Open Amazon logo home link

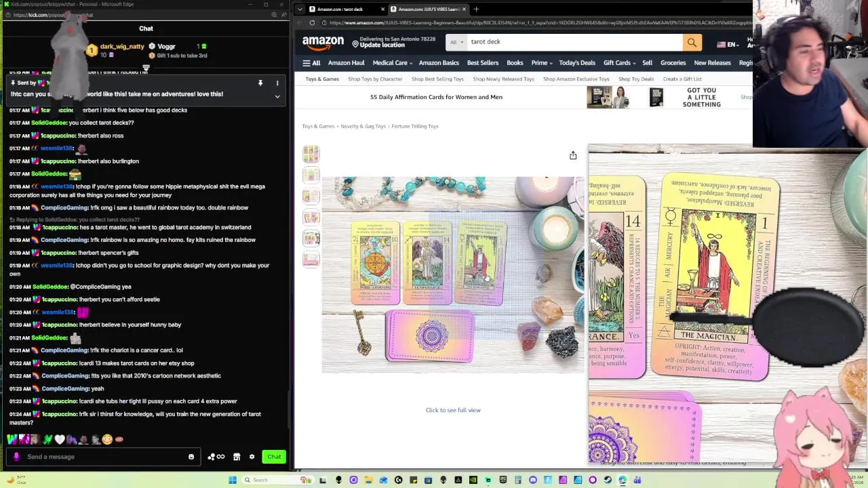click(x=323, y=43)
